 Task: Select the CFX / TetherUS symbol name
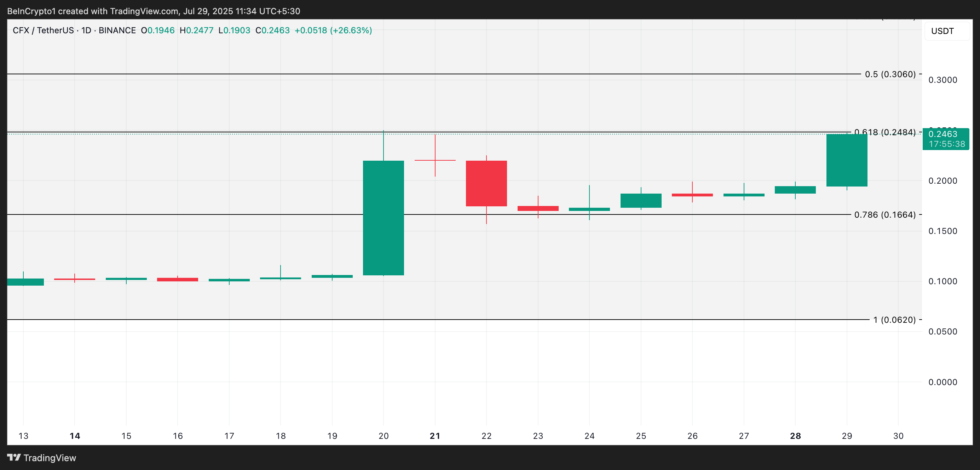click(44, 30)
